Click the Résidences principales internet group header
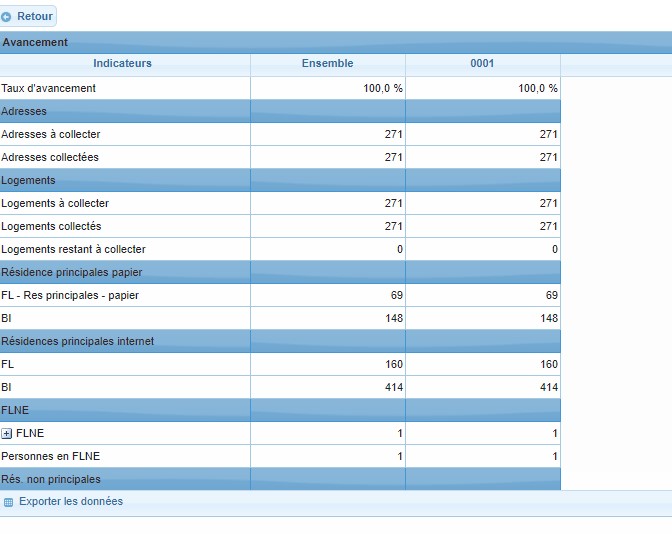 click(x=77, y=342)
